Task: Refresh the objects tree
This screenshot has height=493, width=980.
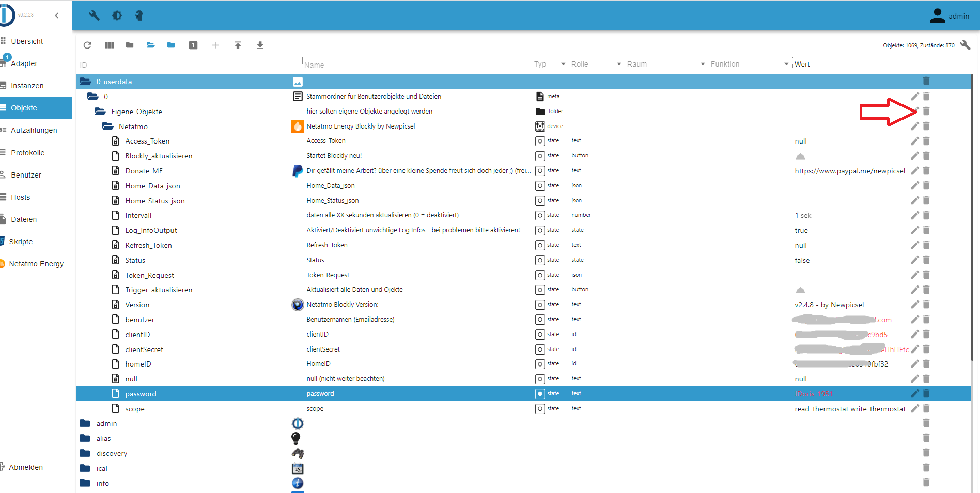Action: point(87,45)
